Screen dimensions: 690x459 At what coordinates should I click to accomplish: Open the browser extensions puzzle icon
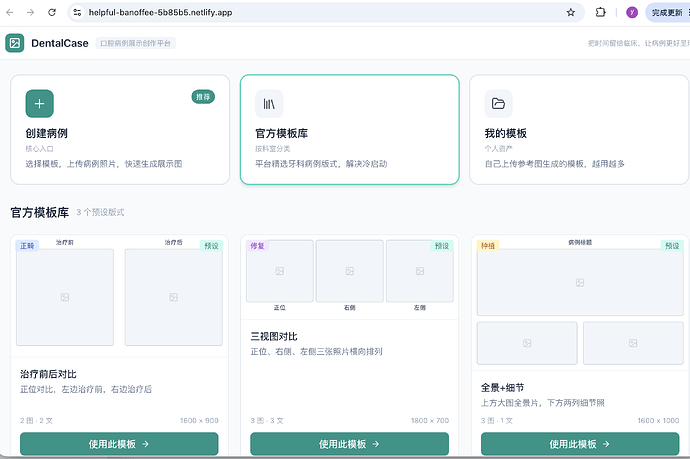(x=600, y=12)
